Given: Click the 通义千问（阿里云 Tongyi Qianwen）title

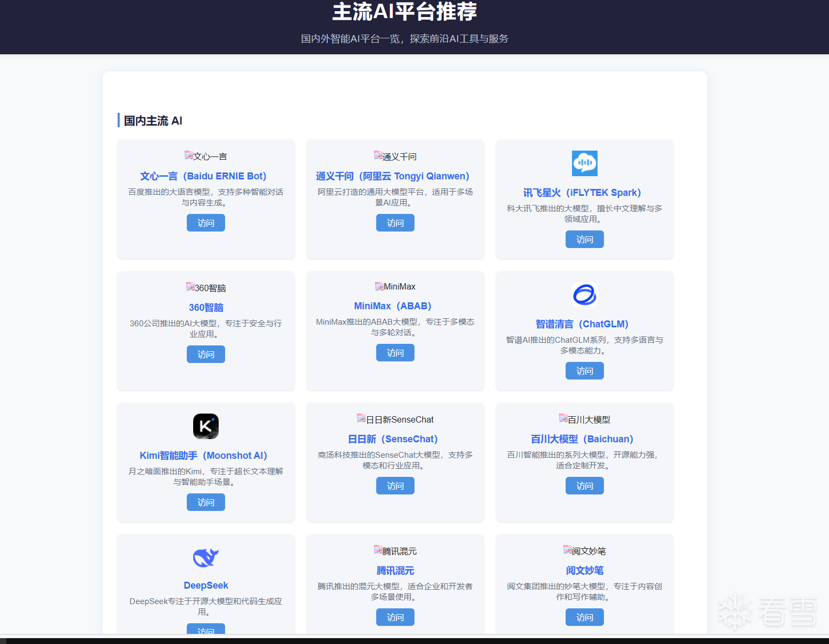Looking at the screenshot, I should pos(395,176).
